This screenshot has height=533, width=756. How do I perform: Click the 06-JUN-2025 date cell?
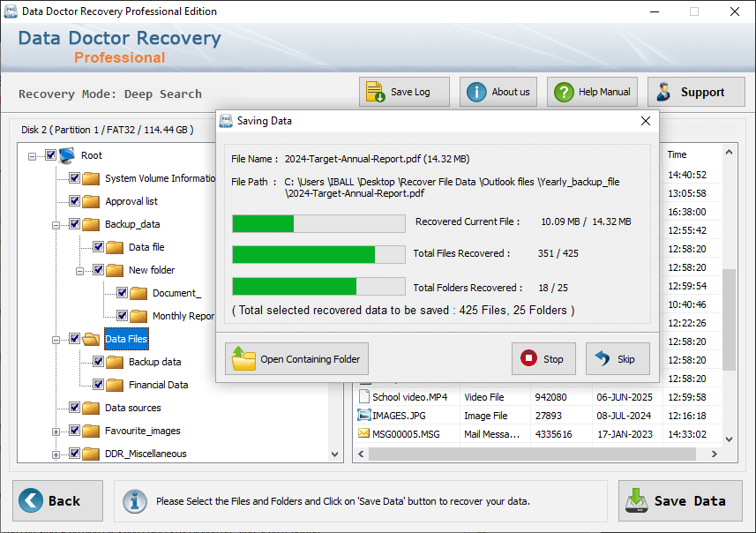pos(624,397)
